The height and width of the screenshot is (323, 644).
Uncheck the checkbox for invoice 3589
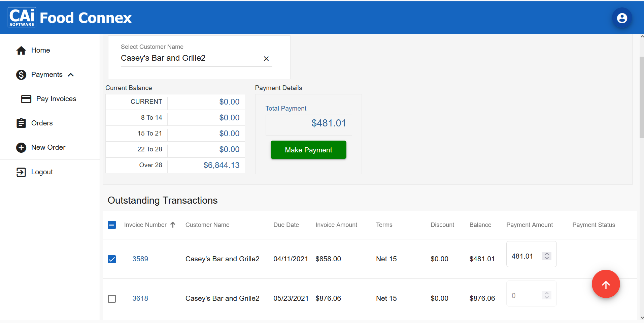(x=112, y=259)
